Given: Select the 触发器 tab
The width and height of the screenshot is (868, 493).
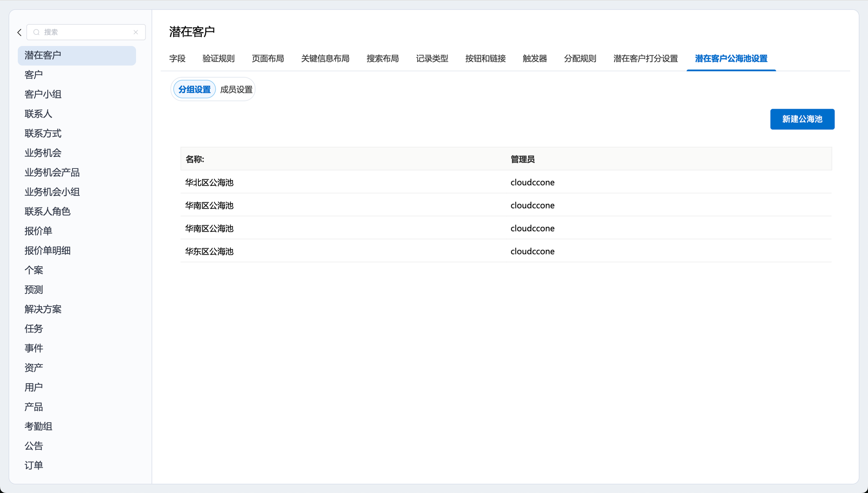Looking at the screenshot, I should 535,59.
